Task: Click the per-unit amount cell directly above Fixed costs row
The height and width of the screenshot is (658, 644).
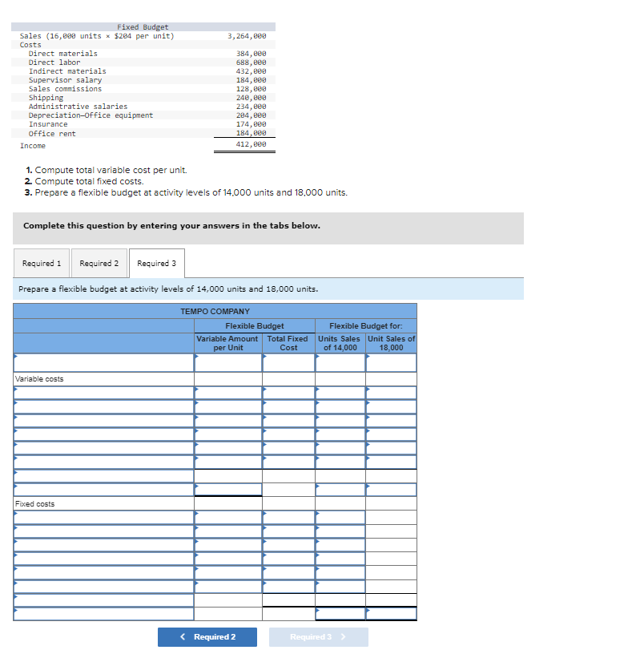Action: click(228, 490)
